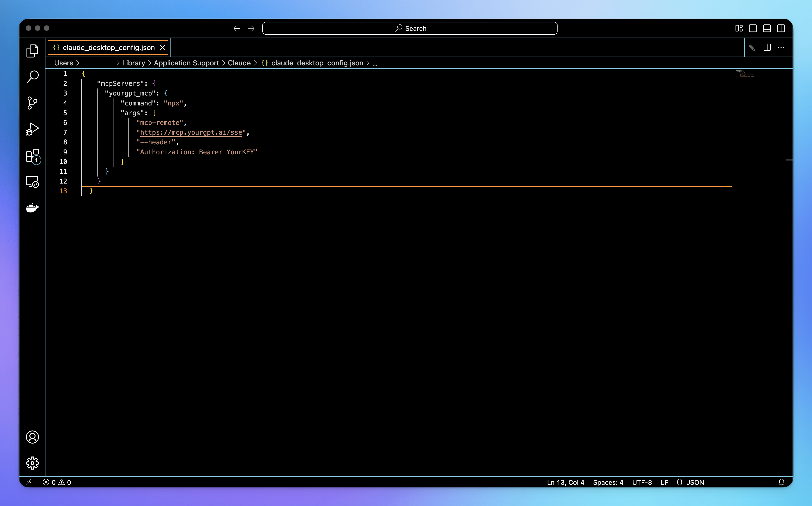Open the editor More Actions ellipsis menu
This screenshot has width=812, height=506.
coord(781,48)
